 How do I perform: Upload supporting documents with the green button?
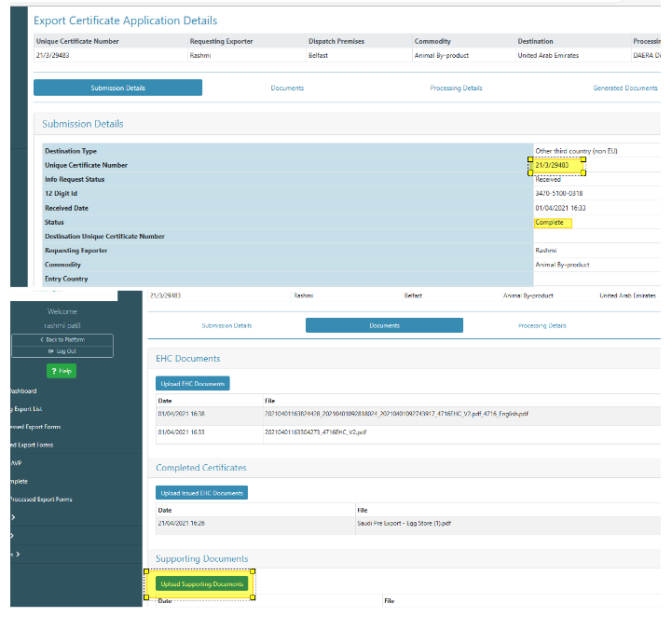point(201,584)
